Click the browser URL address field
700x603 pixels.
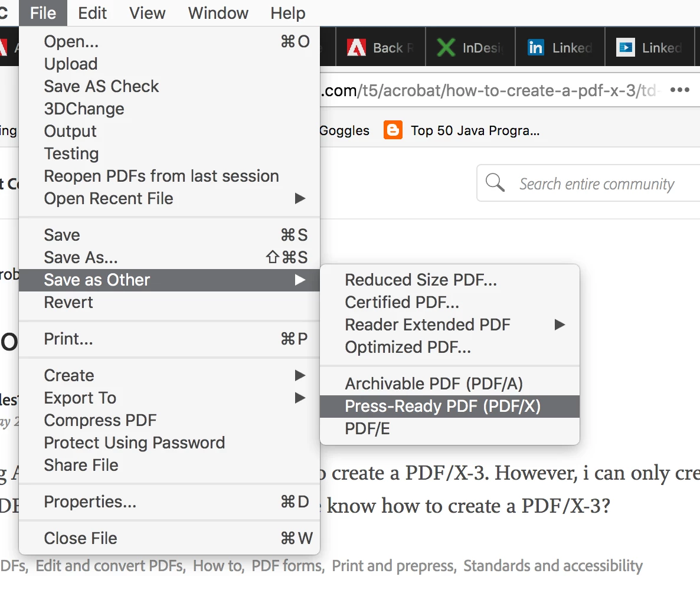491,91
